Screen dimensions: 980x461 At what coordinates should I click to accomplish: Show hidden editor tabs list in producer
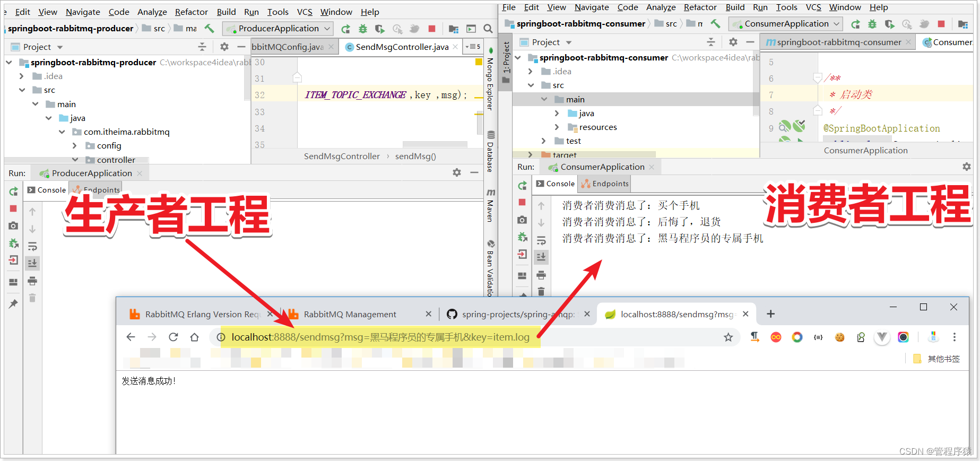tap(473, 47)
